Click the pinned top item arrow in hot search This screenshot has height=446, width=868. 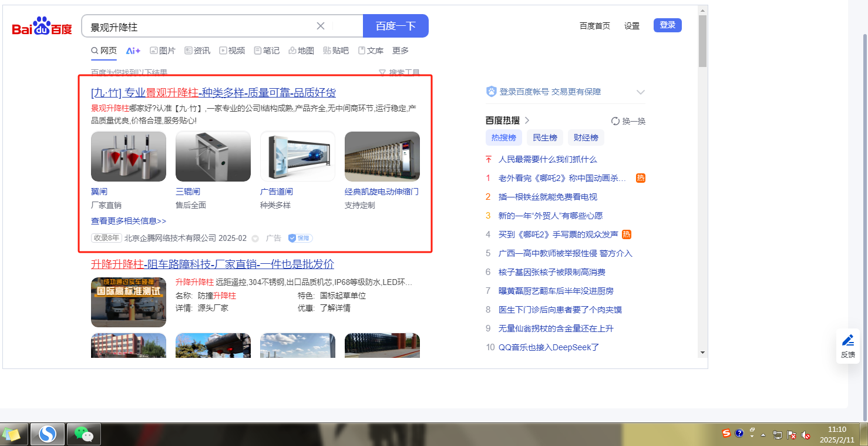click(x=488, y=159)
